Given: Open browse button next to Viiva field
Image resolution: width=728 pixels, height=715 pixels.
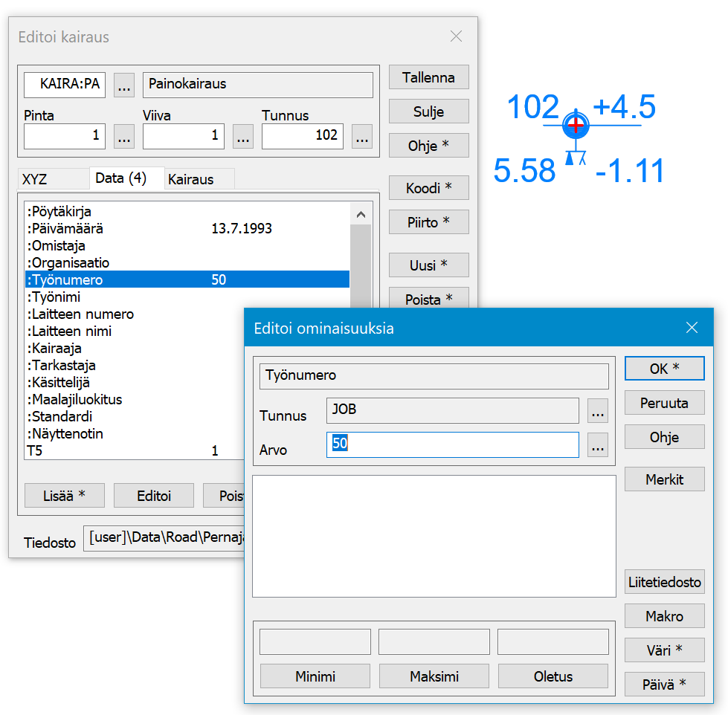Looking at the screenshot, I should tap(243, 137).
